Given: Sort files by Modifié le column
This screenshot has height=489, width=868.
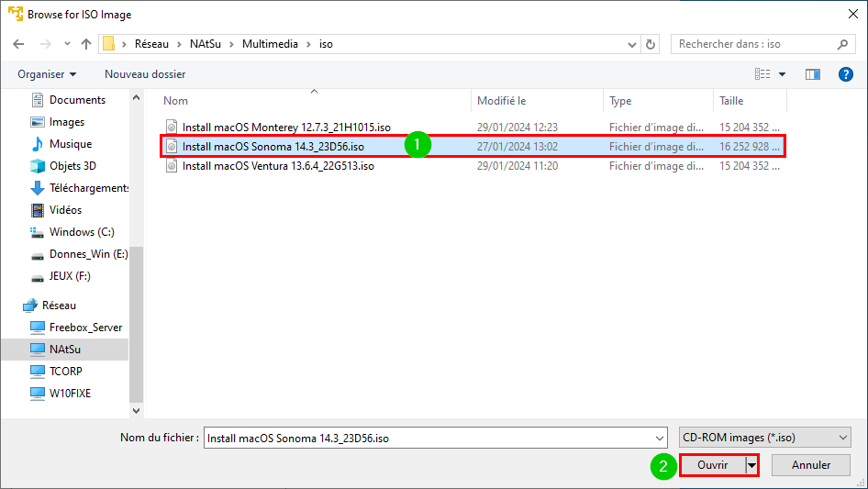Looking at the screenshot, I should pos(502,101).
